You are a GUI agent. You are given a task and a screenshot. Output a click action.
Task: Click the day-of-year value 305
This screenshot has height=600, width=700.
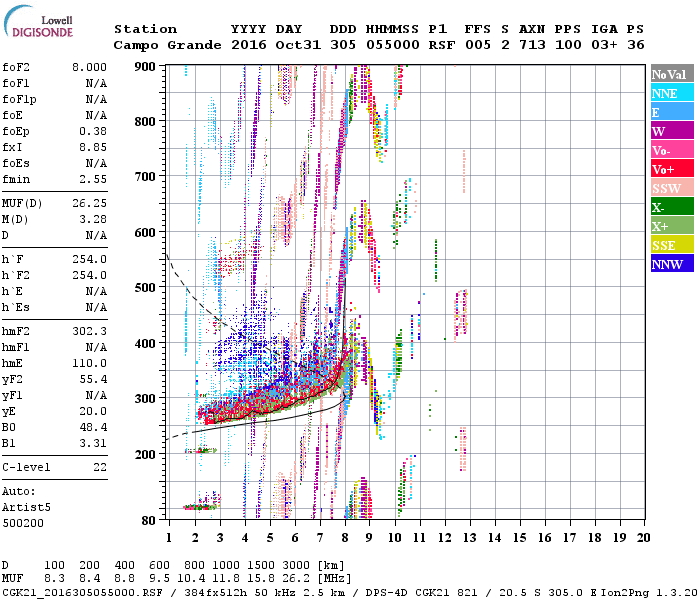[343, 45]
